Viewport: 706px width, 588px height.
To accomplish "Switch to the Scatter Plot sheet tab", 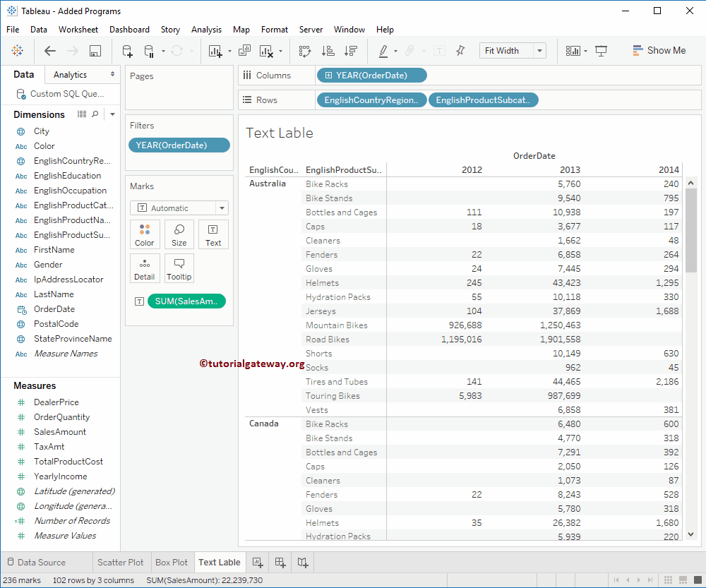I will (x=121, y=563).
